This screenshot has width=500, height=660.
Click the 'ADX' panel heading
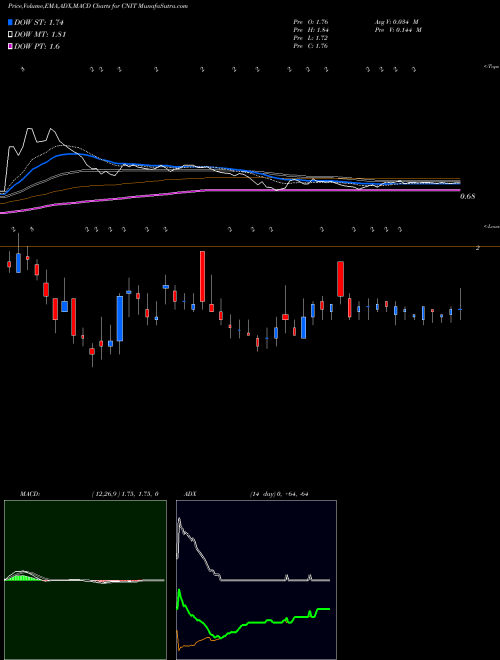[x=190, y=494]
